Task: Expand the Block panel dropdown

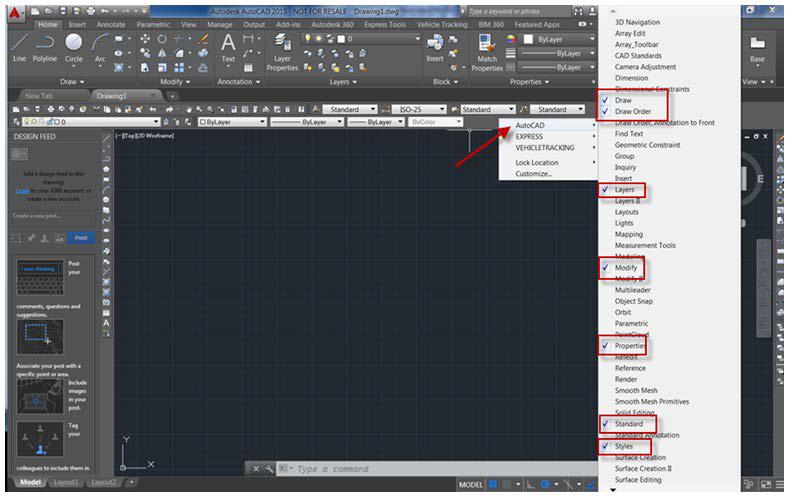Action: pyautogui.click(x=445, y=81)
